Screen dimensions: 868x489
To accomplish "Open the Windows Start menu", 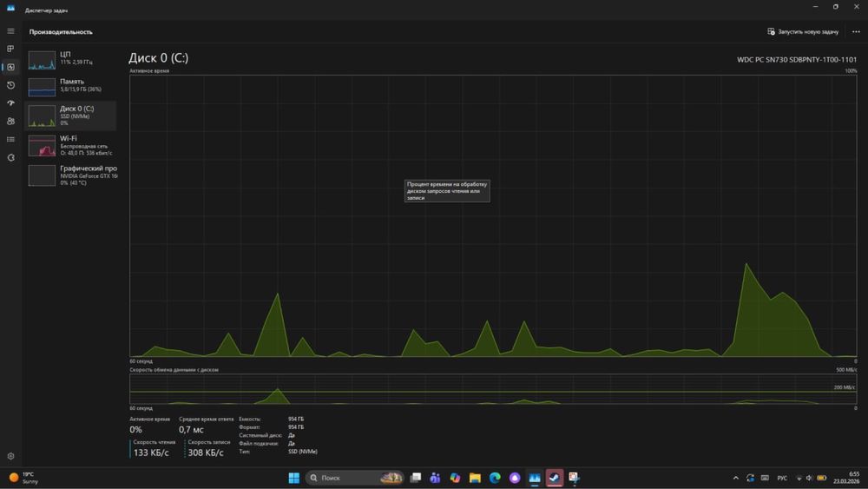I will click(294, 478).
